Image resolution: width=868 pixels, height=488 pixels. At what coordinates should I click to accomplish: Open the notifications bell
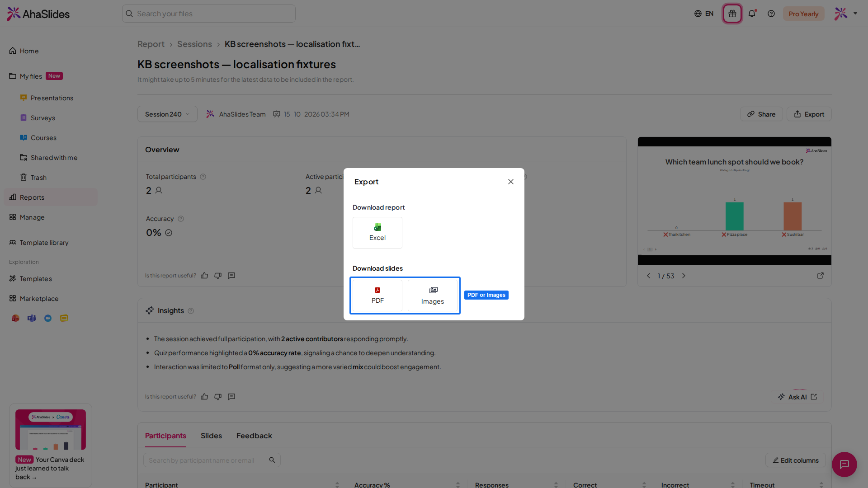point(752,14)
